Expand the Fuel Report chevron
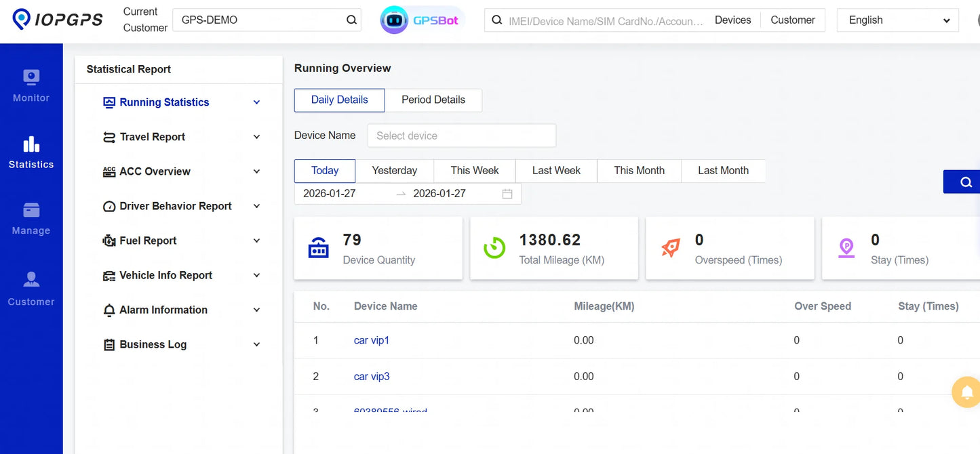Screen dimensions: 980x454 pyautogui.click(x=256, y=241)
